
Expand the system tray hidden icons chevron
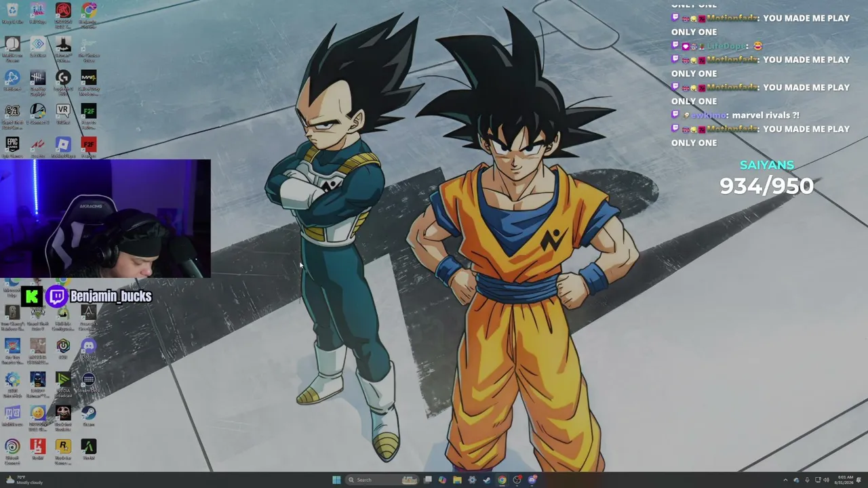click(785, 480)
